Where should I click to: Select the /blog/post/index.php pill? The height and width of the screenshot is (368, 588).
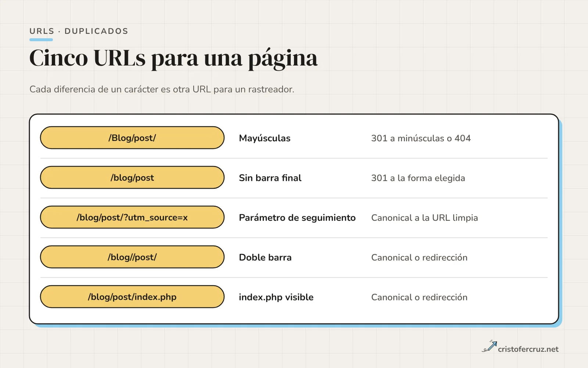[132, 297]
